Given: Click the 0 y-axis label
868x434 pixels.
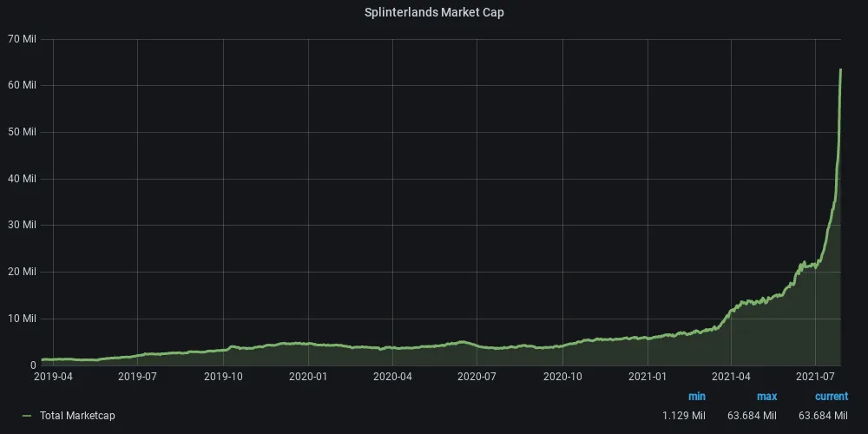Looking at the screenshot, I should [x=33, y=365].
